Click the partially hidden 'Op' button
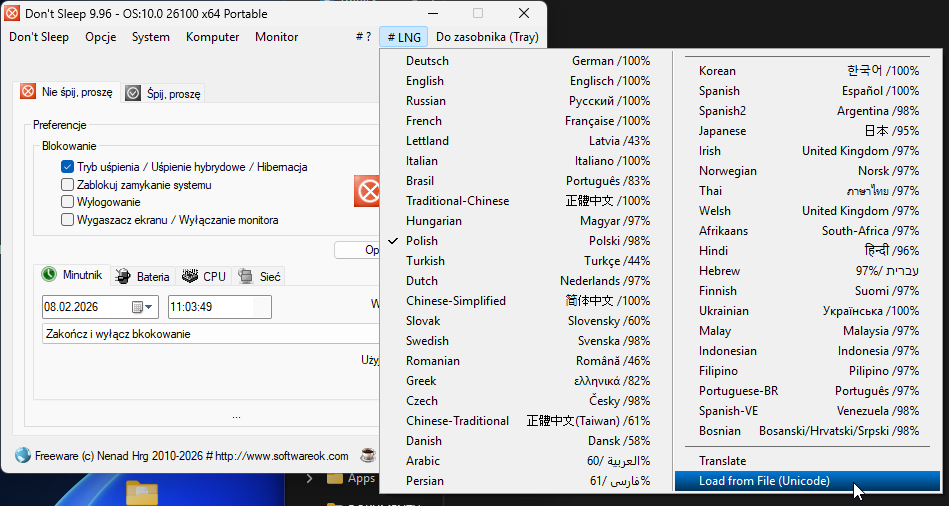 (x=357, y=250)
